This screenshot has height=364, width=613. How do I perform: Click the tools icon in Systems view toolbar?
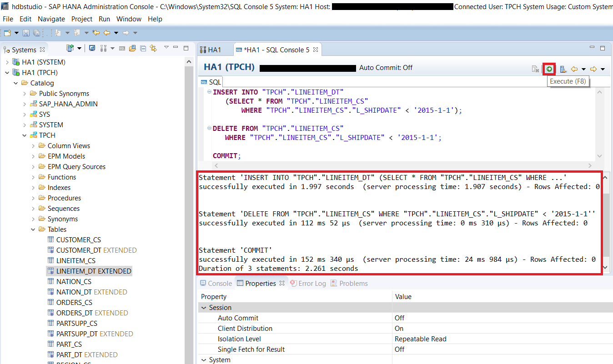[103, 48]
